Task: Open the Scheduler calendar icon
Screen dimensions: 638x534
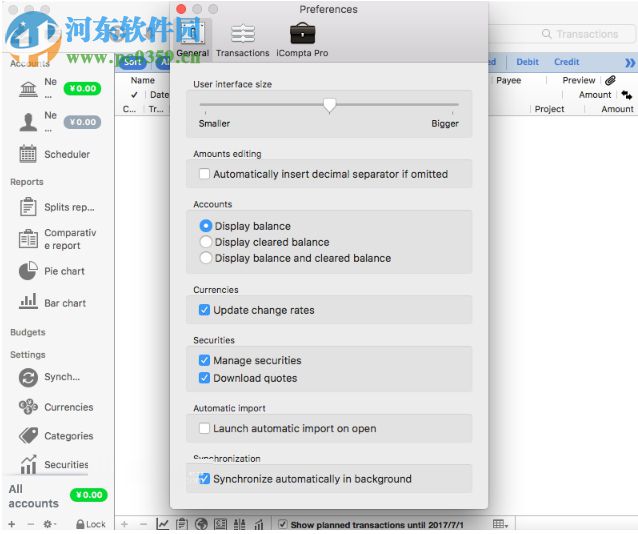Action: [28, 154]
